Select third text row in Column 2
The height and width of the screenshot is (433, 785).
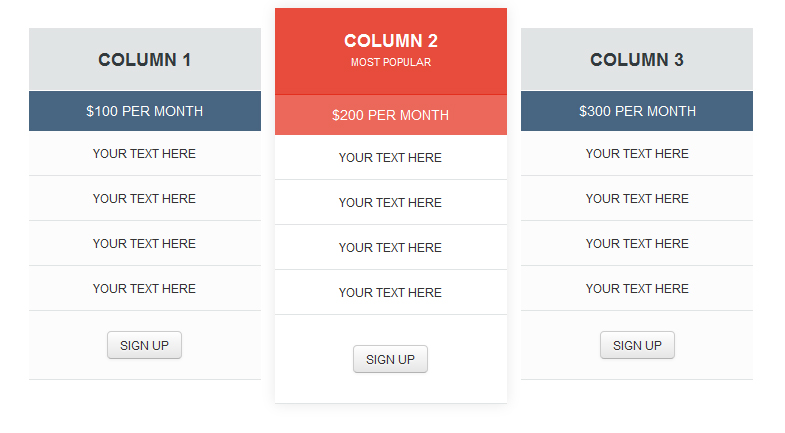point(390,248)
